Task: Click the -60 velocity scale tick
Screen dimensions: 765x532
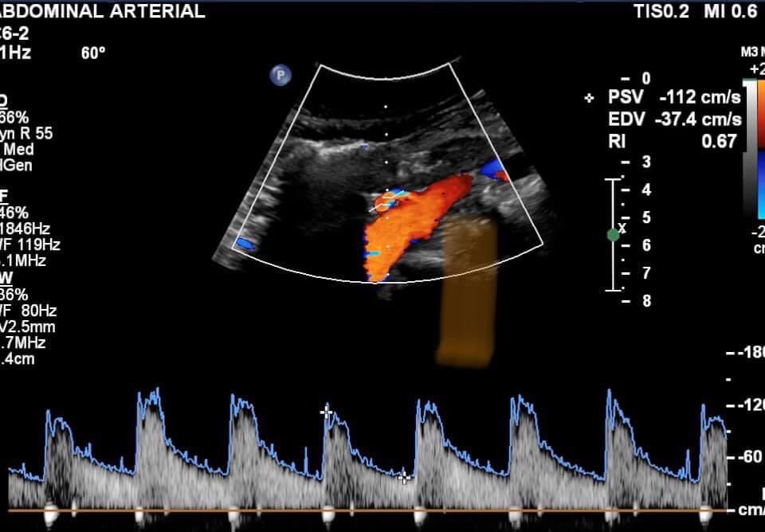Action: [x=745, y=457]
